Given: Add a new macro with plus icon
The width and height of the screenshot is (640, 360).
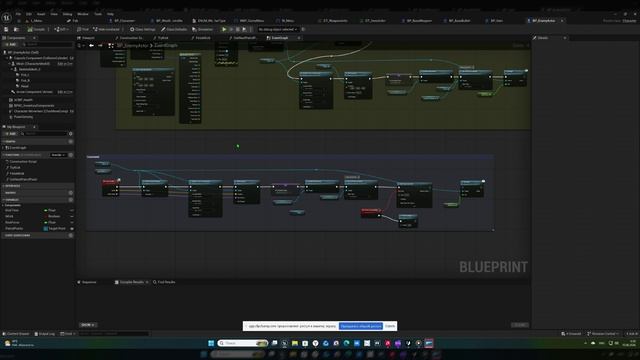Looking at the screenshot, I should click(71, 193).
